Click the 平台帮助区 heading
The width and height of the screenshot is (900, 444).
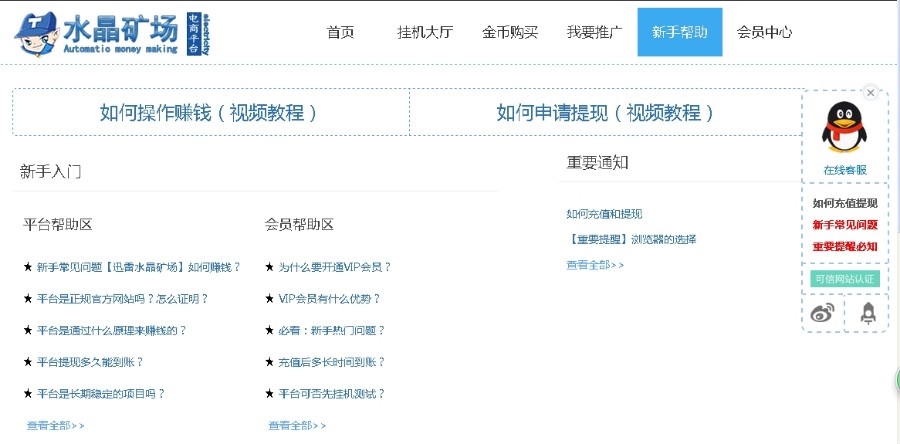(x=57, y=224)
